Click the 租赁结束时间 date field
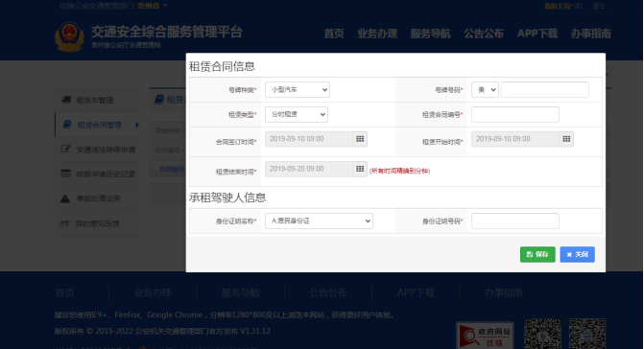644x349 pixels. 309,169
